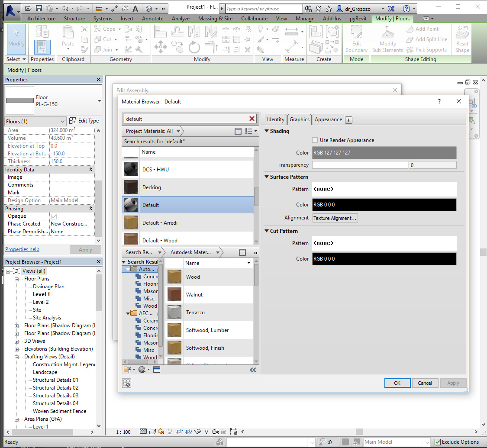Click the Edit Type icon in Properties
487x448 pixels.
point(73,121)
